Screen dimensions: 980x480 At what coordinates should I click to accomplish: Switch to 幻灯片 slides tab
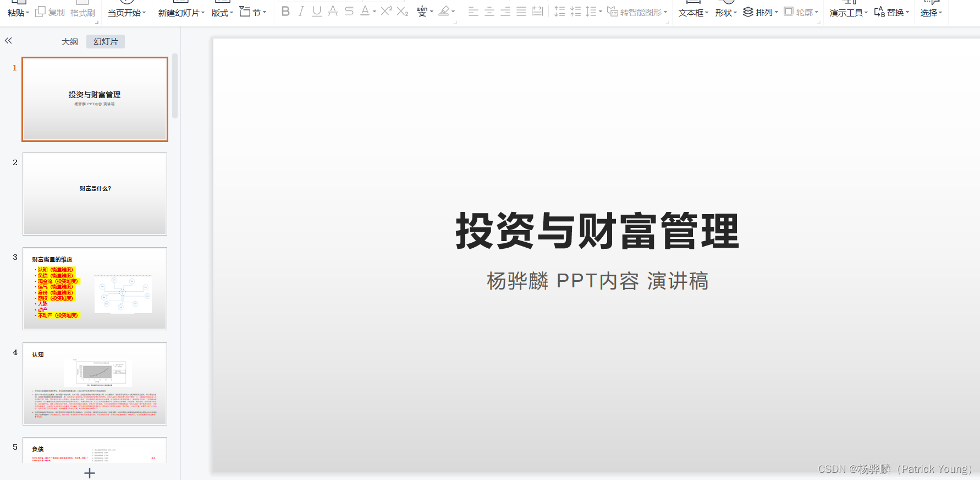(x=106, y=42)
